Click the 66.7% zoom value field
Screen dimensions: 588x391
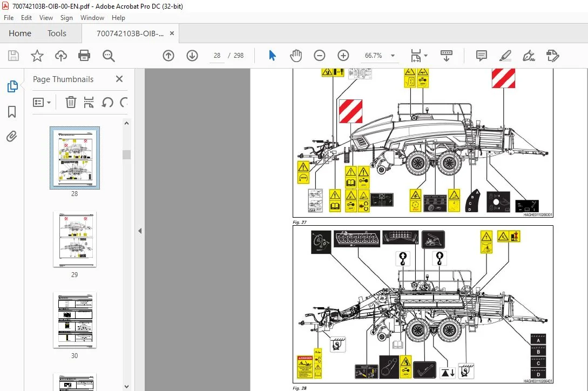pos(374,56)
